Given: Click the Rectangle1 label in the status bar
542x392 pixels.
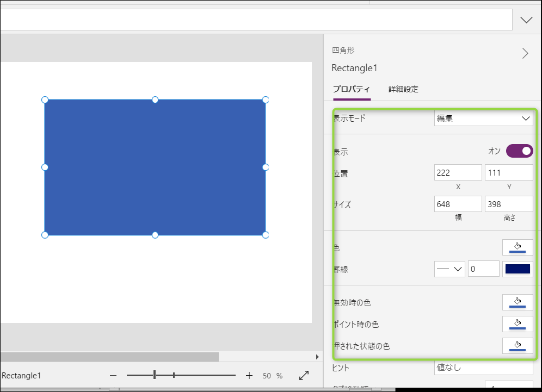Looking at the screenshot, I should tap(21, 376).
